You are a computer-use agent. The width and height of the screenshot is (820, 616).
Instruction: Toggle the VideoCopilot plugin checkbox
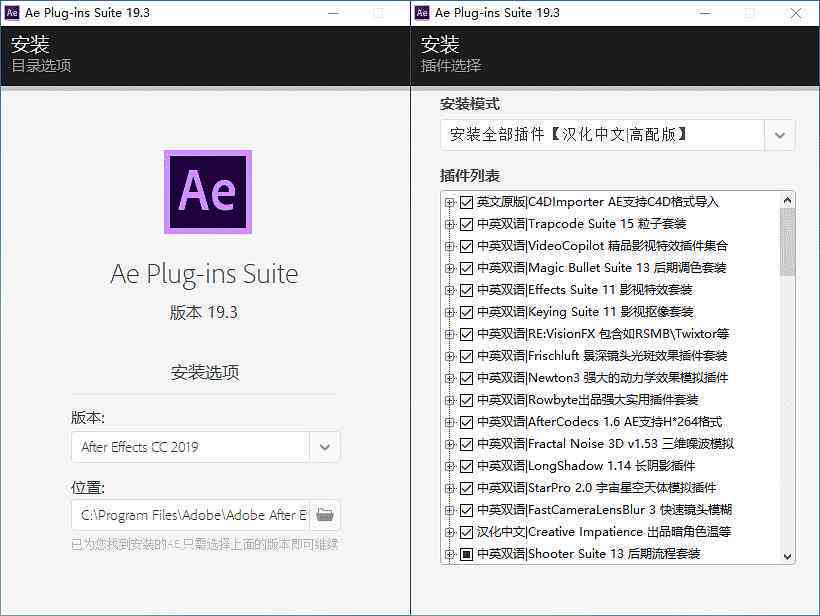tap(466, 246)
